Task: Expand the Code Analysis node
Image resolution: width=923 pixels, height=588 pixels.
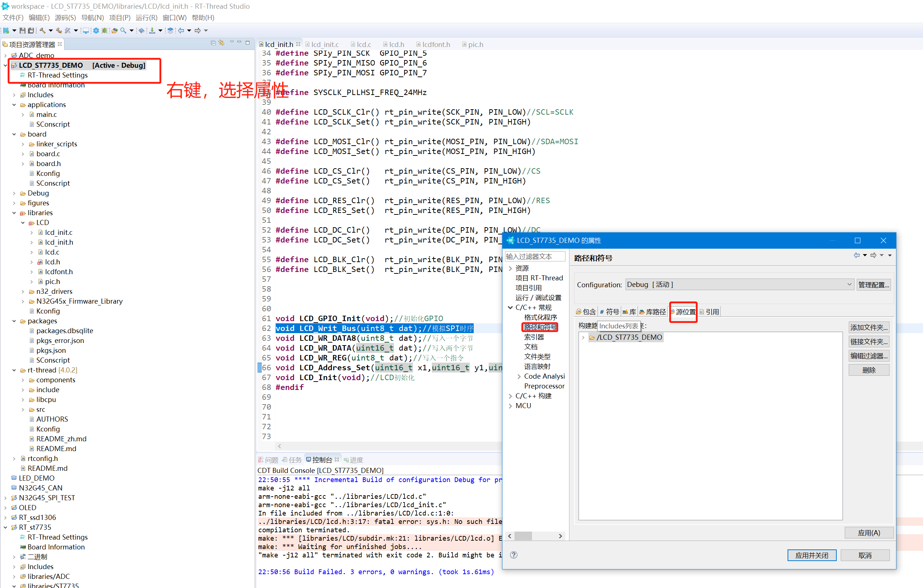Action: tap(519, 376)
